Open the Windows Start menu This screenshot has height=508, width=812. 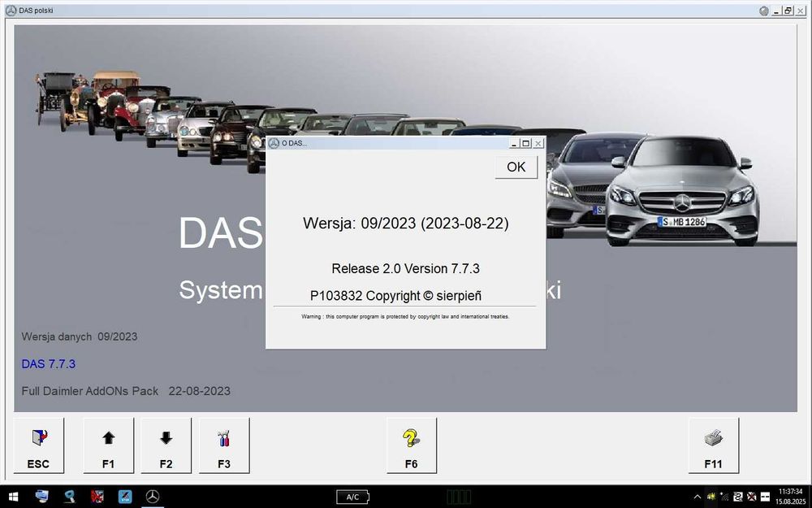13,497
